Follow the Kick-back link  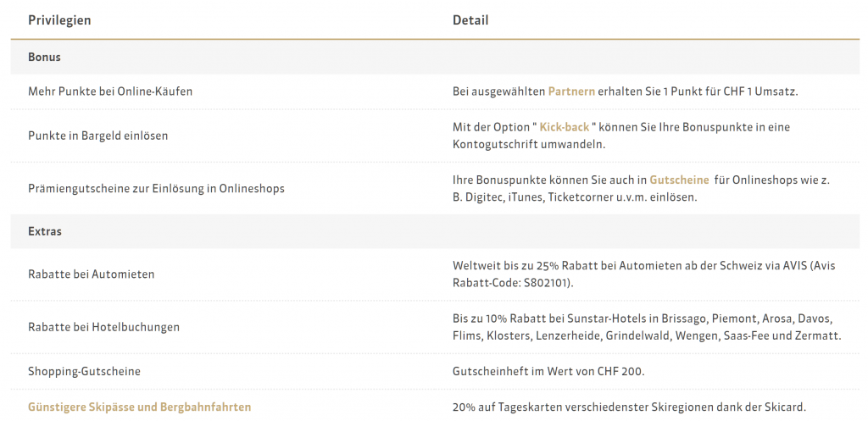coord(565,127)
